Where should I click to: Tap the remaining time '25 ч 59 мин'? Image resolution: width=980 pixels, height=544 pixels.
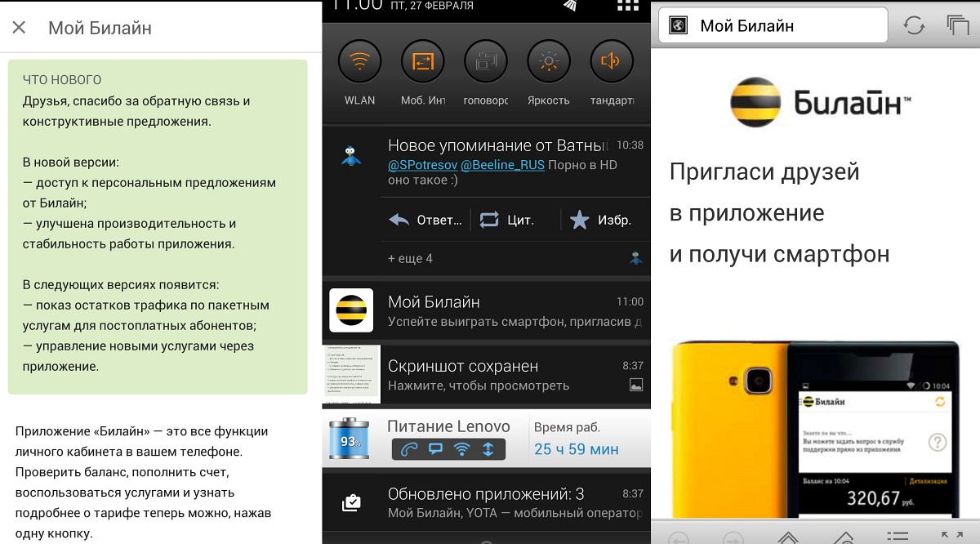click(576, 449)
